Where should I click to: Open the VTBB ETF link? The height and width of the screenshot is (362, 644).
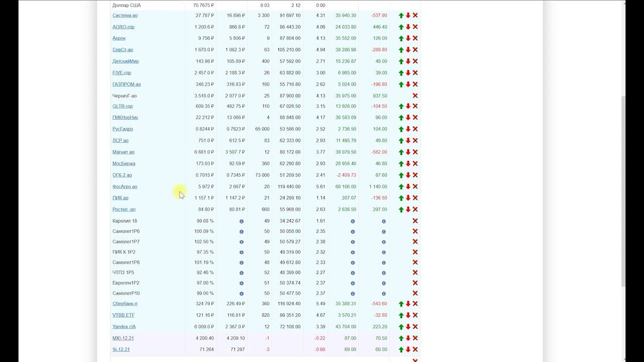point(123,315)
